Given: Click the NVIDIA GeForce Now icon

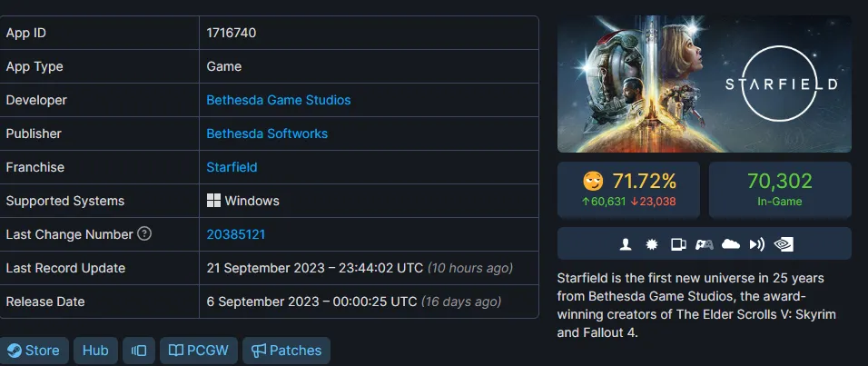Looking at the screenshot, I should coord(784,244).
